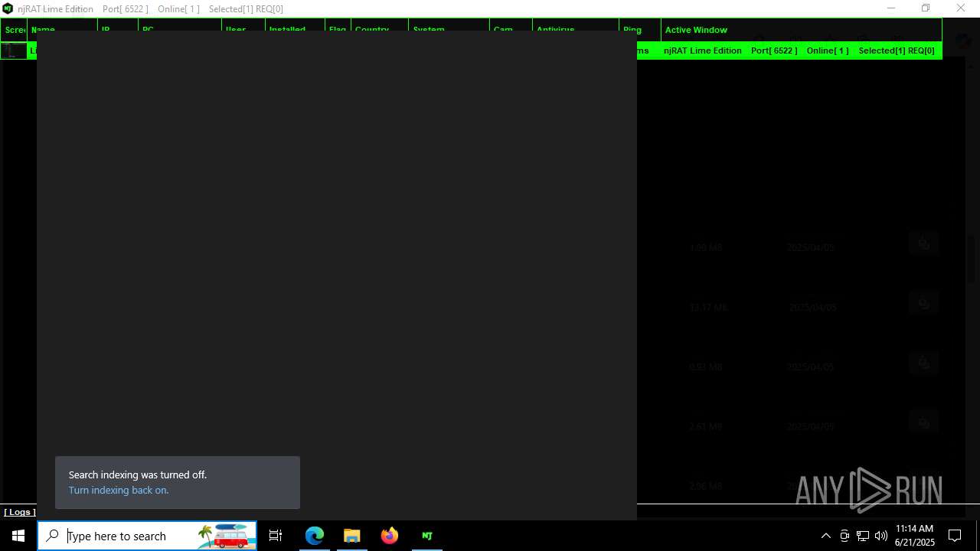This screenshot has width=980, height=551.
Task: Click download icon beside 1.06 MB row
Action: tap(924, 244)
